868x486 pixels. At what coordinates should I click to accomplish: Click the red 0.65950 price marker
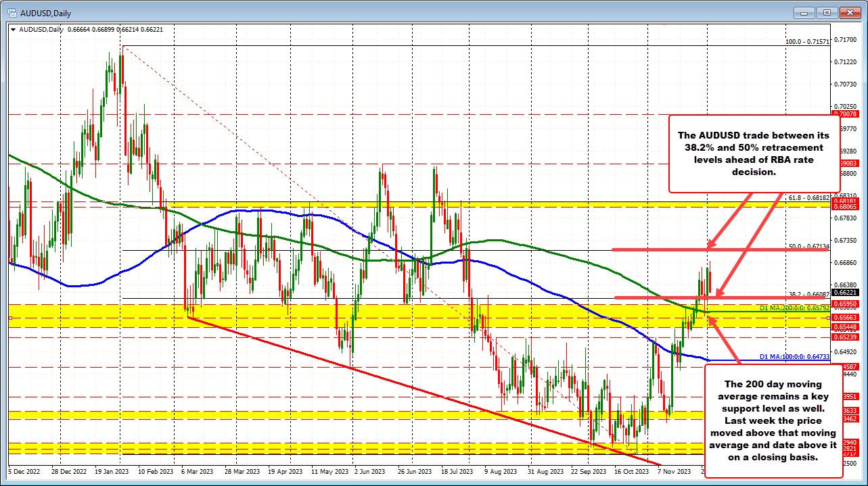[846, 304]
